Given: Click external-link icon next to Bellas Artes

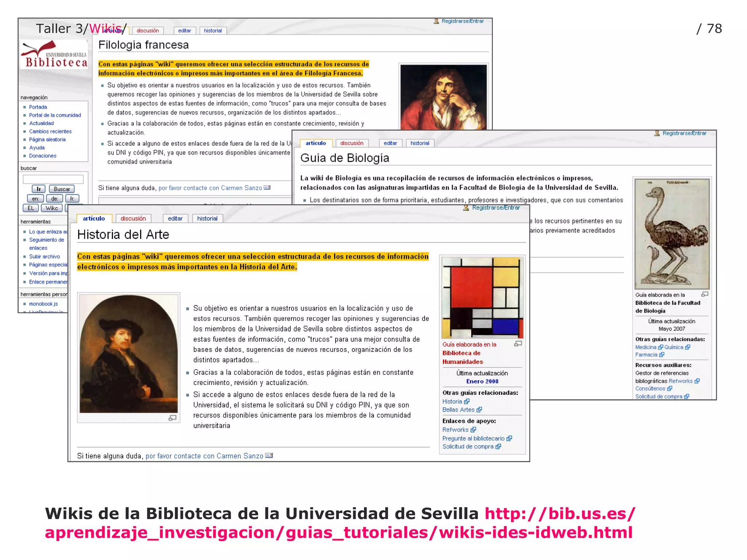Looking at the screenshot, I should pos(479,410).
